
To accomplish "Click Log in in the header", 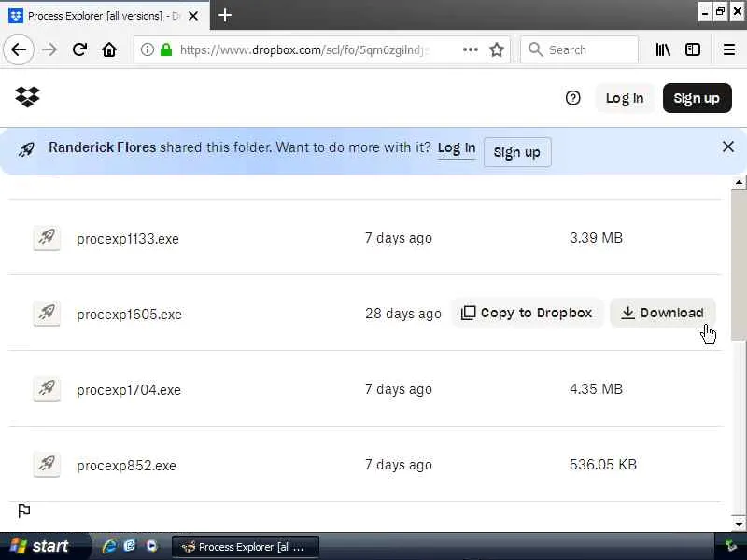I will 625,98.
